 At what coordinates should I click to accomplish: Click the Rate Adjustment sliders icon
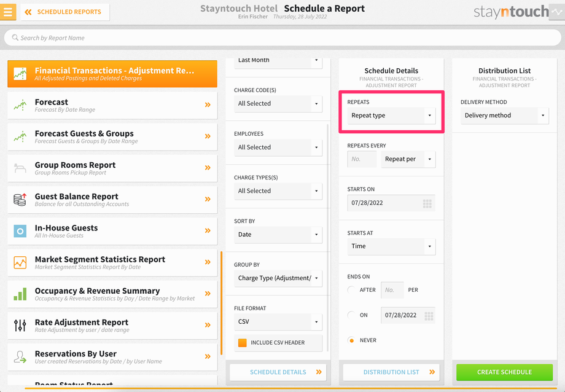click(x=20, y=325)
